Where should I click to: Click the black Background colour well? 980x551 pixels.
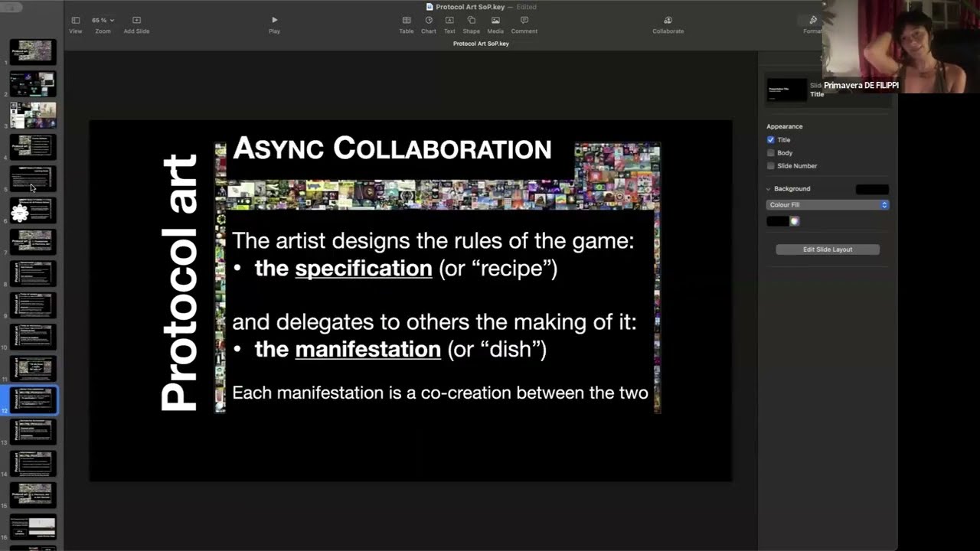tap(872, 189)
